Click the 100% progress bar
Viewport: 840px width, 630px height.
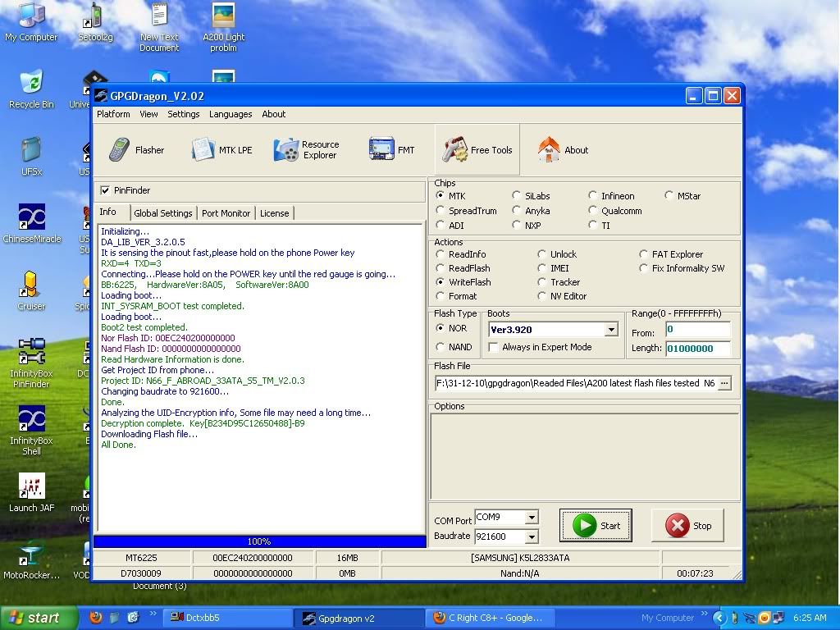click(260, 541)
